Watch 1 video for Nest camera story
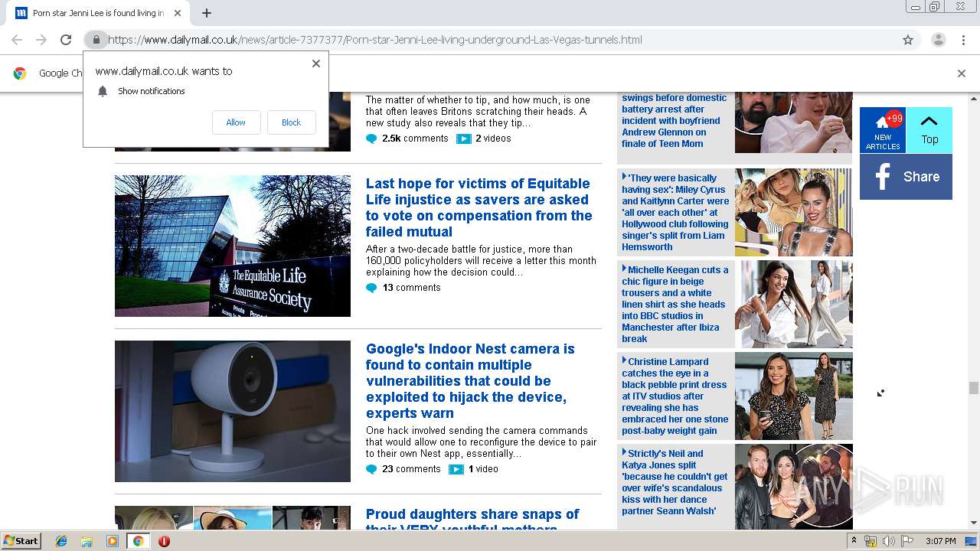 [473, 469]
